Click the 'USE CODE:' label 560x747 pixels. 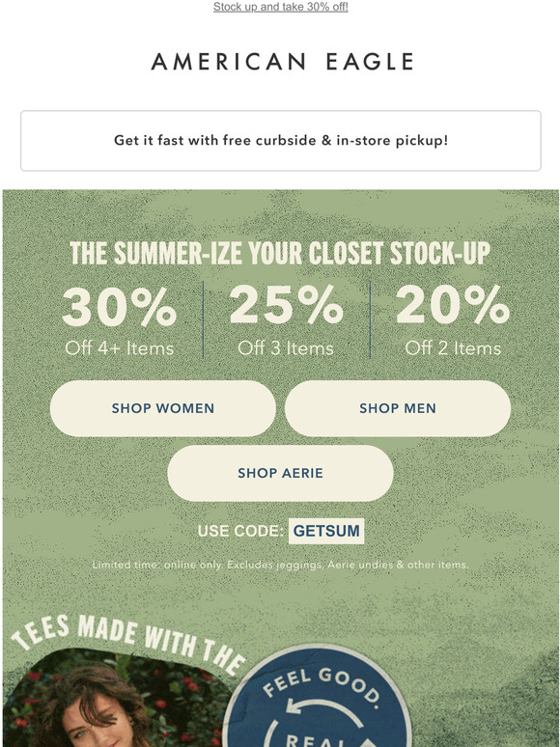pos(240,531)
